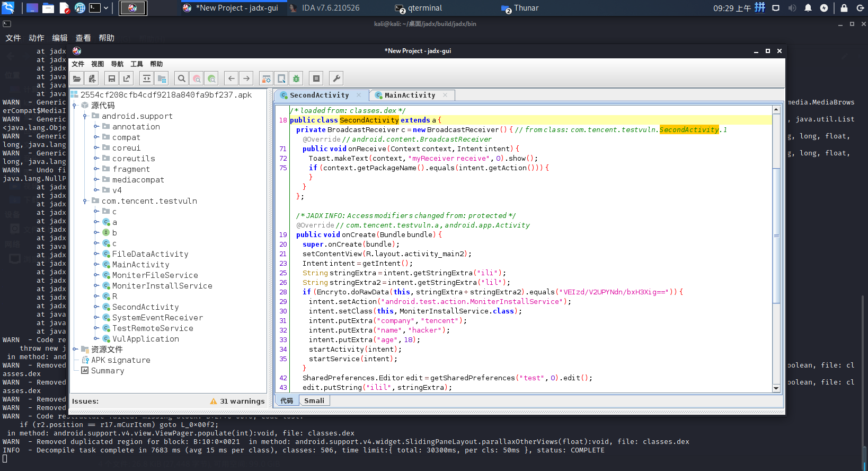Close the MainActivity tab
Viewport: 868px width, 471px height.
coord(445,95)
